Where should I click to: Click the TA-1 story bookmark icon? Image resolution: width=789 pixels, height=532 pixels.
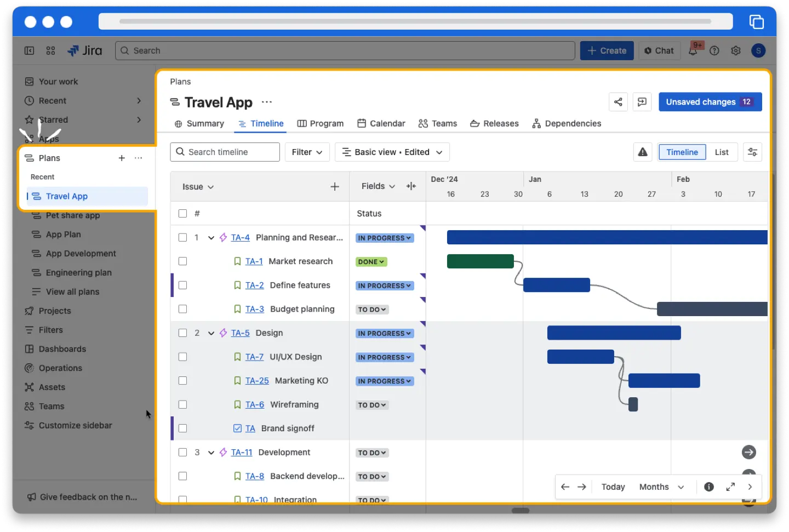237,261
